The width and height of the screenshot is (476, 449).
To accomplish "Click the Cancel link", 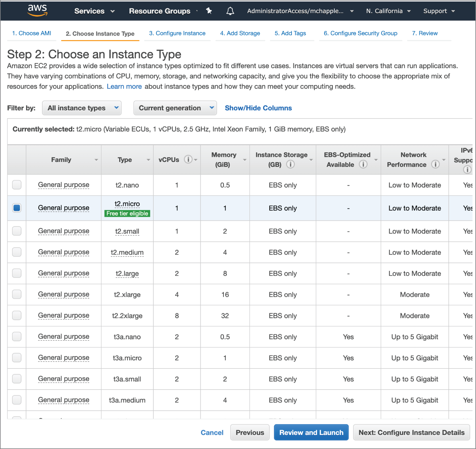I will 212,432.
